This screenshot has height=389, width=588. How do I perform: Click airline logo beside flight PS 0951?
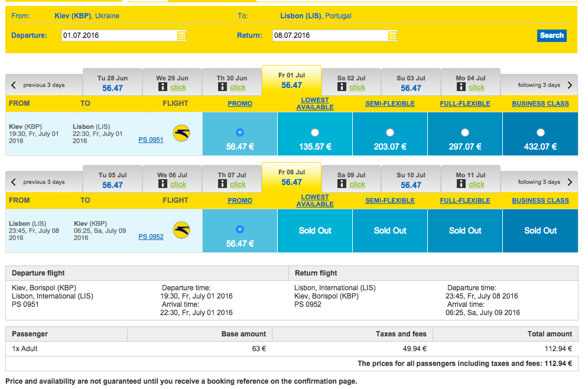pos(181,133)
